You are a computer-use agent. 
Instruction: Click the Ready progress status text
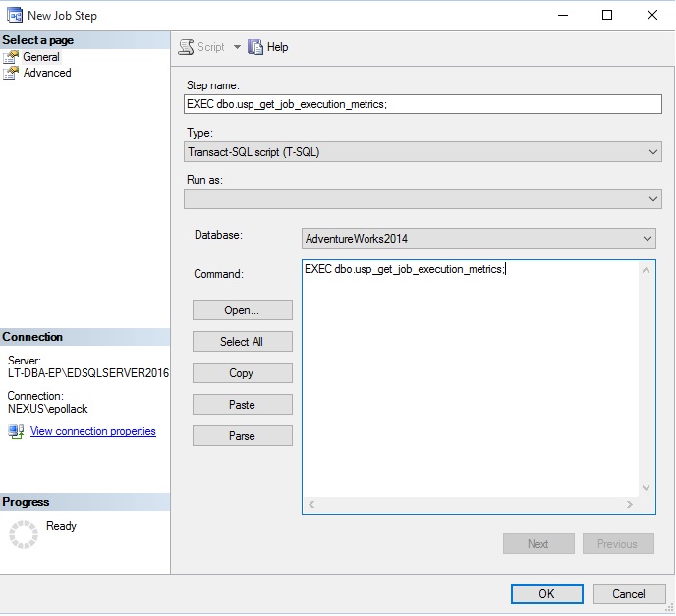point(61,526)
